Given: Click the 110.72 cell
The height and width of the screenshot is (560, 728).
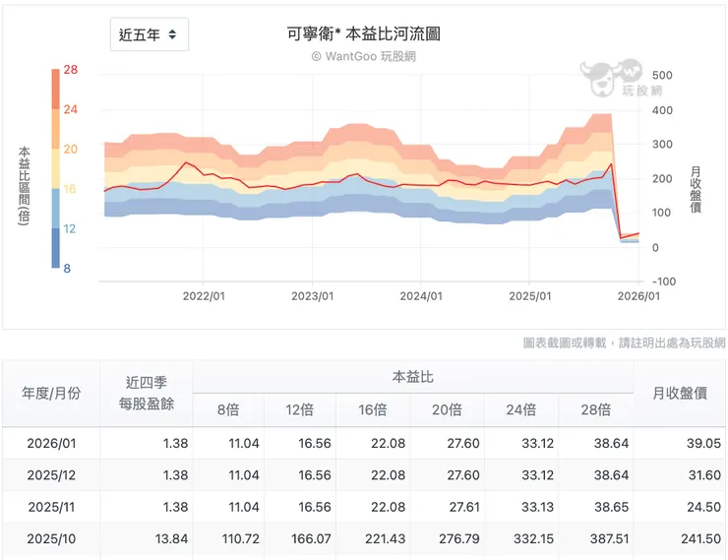Looking at the screenshot, I should pyautogui.click(x=240, y=538).
